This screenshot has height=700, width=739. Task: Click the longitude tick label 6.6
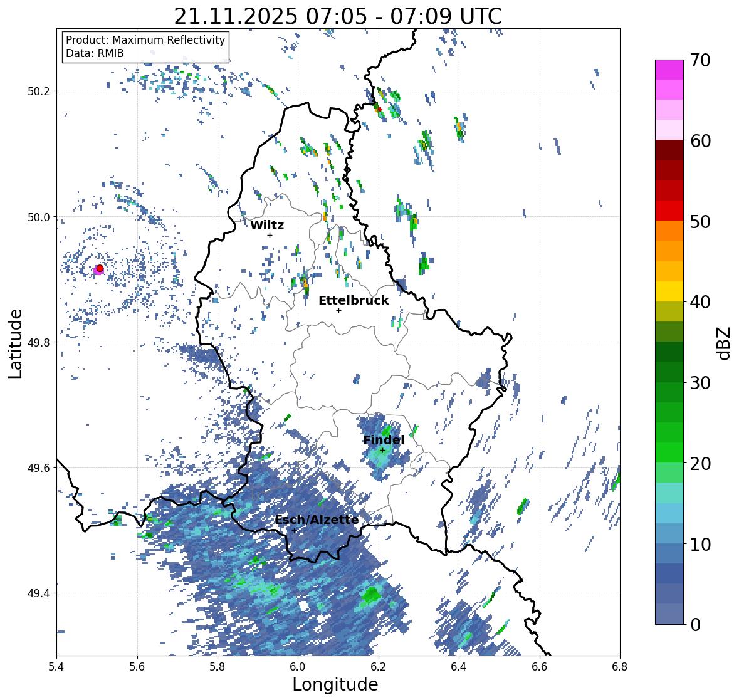pos(539,667)
